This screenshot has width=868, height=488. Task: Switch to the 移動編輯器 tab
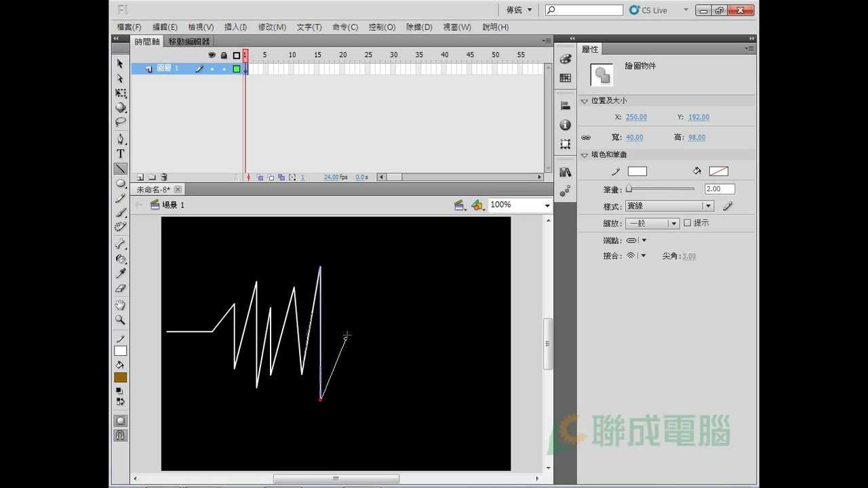[189, 41]
